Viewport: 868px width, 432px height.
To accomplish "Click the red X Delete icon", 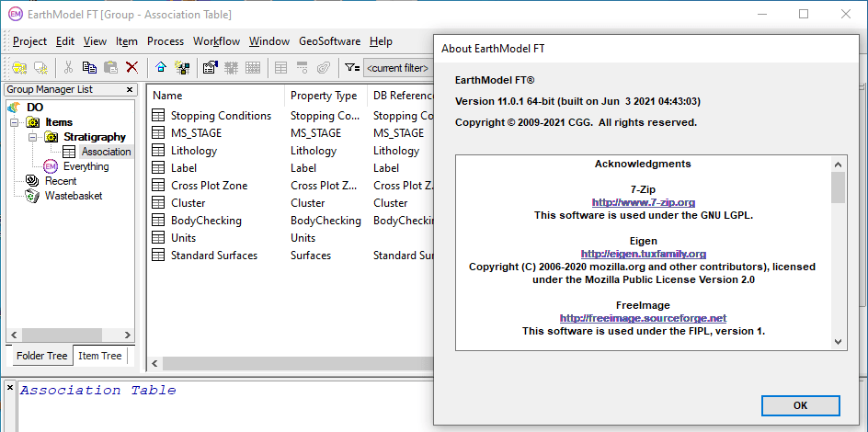I will pos(131,67).
